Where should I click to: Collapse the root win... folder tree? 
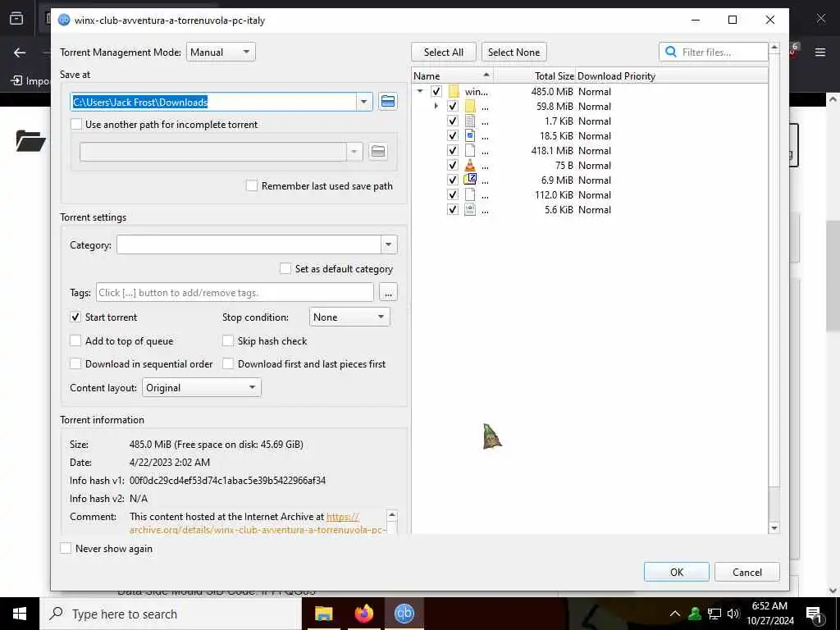tap(421, 91)
